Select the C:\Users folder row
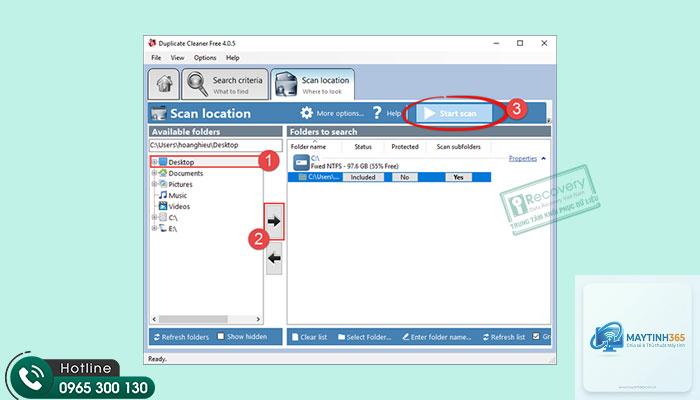Viewport: 700px width, 400px height. pyautogui.click(x=389, y=177)
